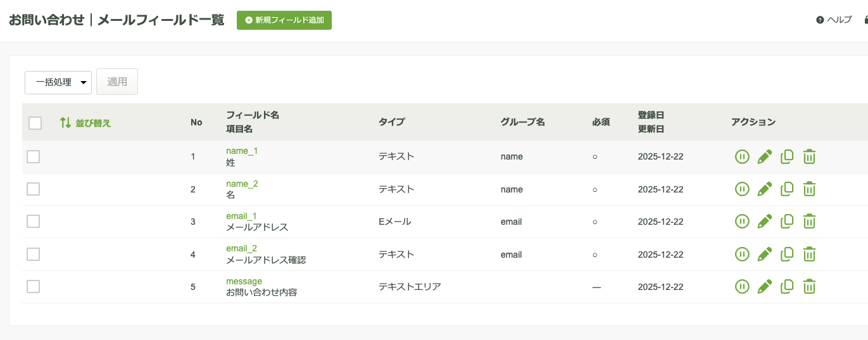Image resolution: width=868 pixels, height=340 pixels.
Task: Edit the message field with pencil icon
Action: click(x=765, y=286)
